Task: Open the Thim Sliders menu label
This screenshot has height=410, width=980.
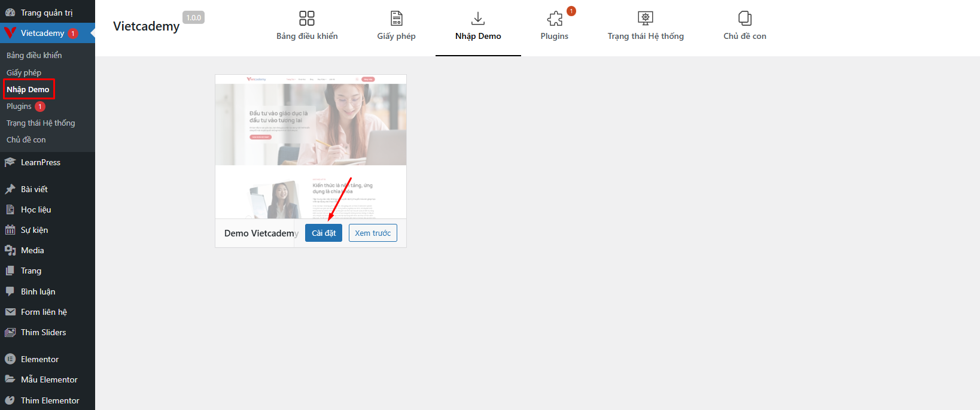Action: 44,332
